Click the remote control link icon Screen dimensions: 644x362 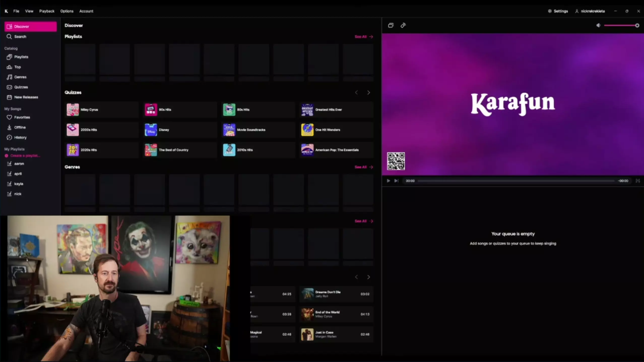[403, 25]
